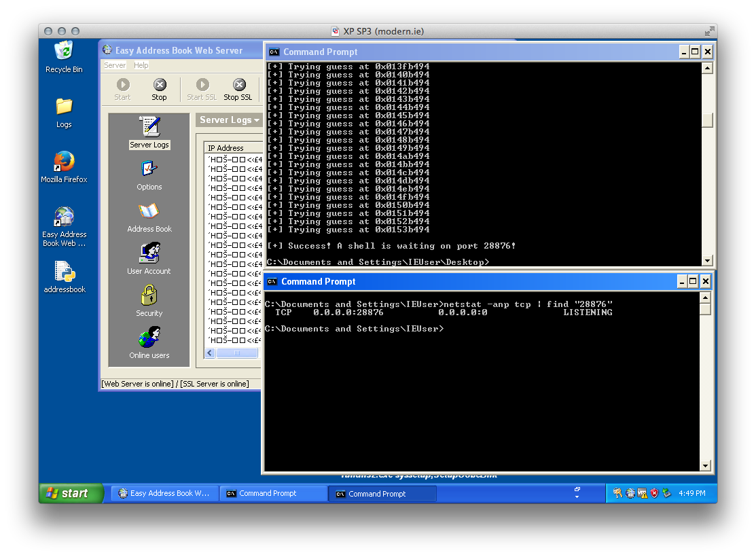Click the lower Command Prompt title icon
This screenshot has width=756, height=557.
[272, 282]
